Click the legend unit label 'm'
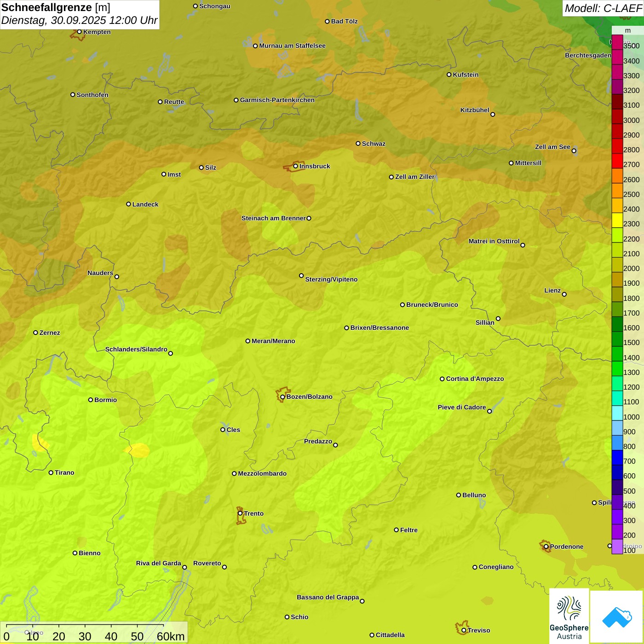The image size is (644, 644). (628, 30)
